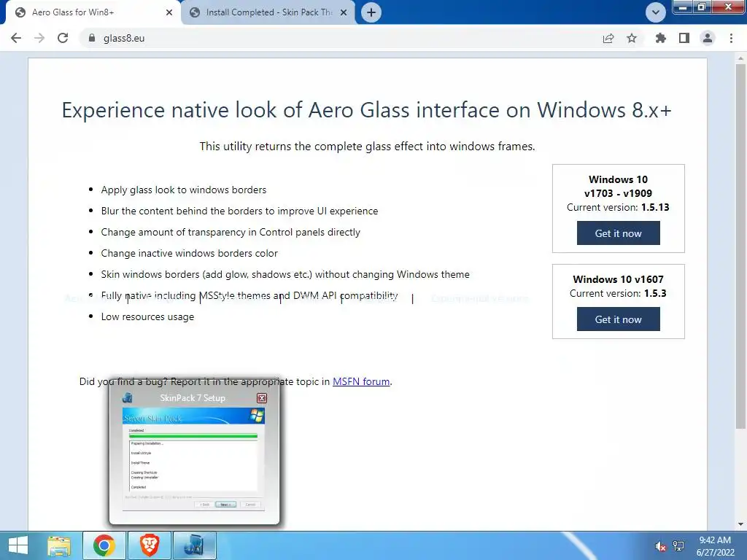
Task: Bookmark this page with the star icon
Action: (632, 38)
